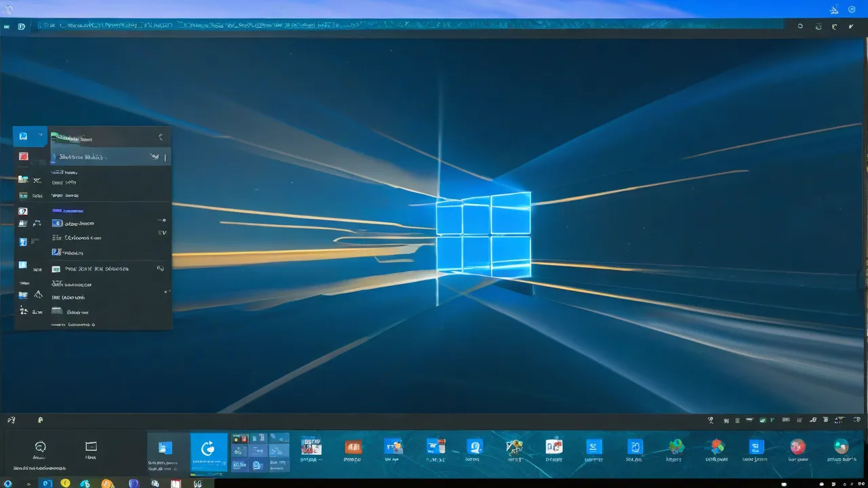This screenshot has width=868, height=488.
Task: Open the green globe icon in the dock
Action: (x=675, y=446)
